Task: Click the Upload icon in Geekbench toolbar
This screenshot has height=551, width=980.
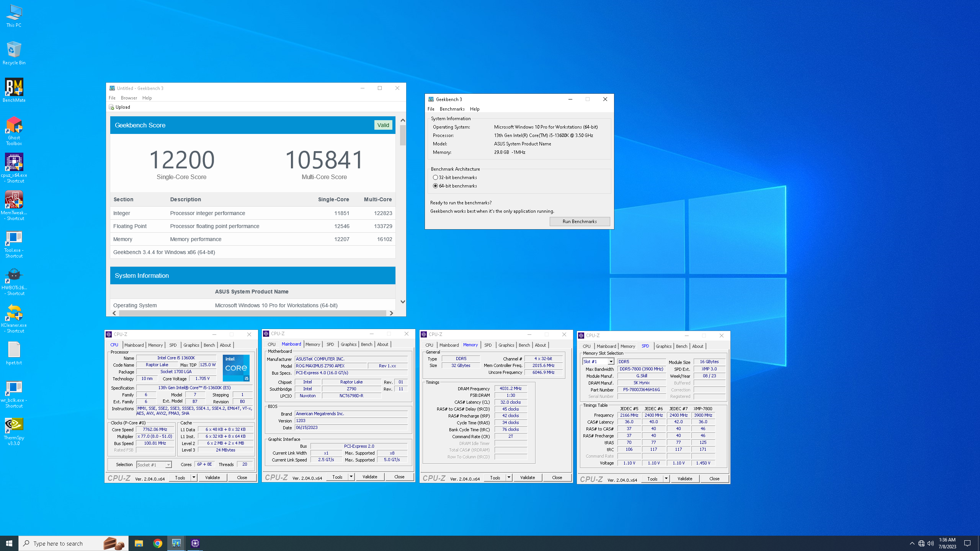Action: (x=111, y=107)
